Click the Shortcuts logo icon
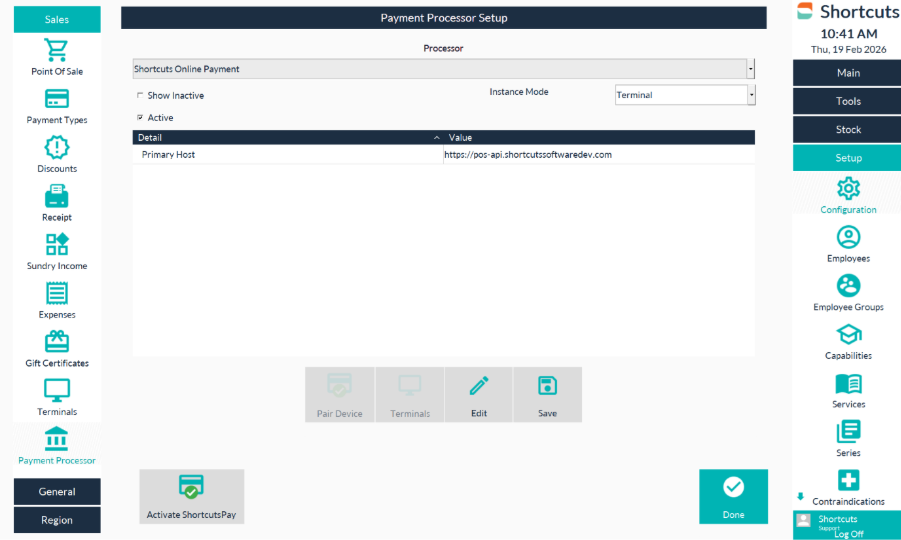This screenshot has height=540, width=901. 805,11
